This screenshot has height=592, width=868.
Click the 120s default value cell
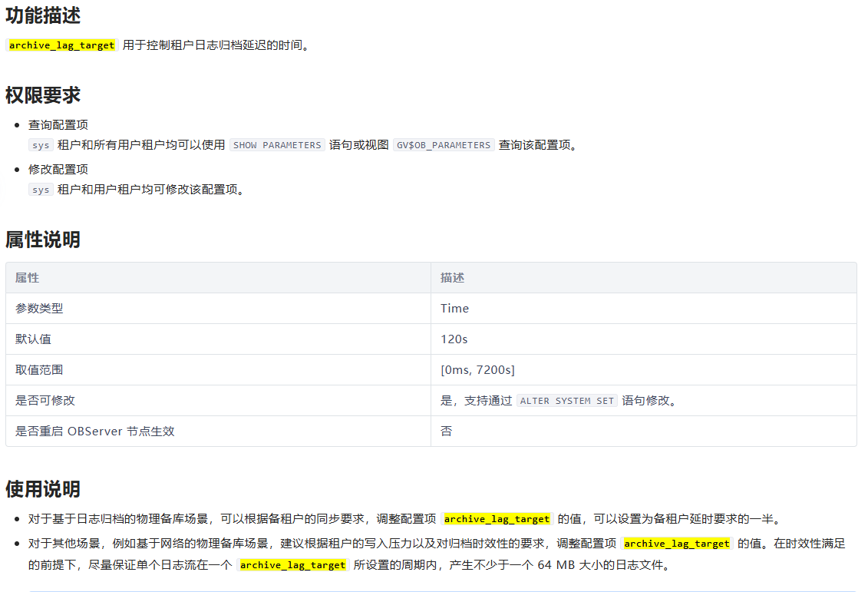point(644,339)
